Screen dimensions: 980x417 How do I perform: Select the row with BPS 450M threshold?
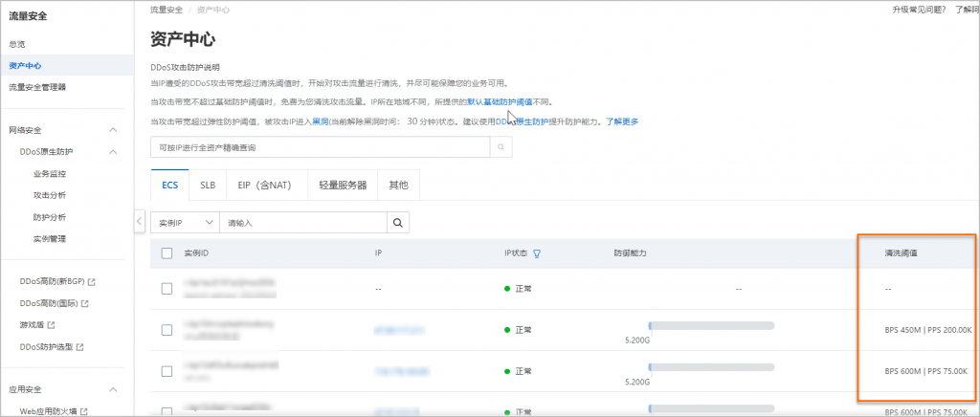click(x=167, y=329)
